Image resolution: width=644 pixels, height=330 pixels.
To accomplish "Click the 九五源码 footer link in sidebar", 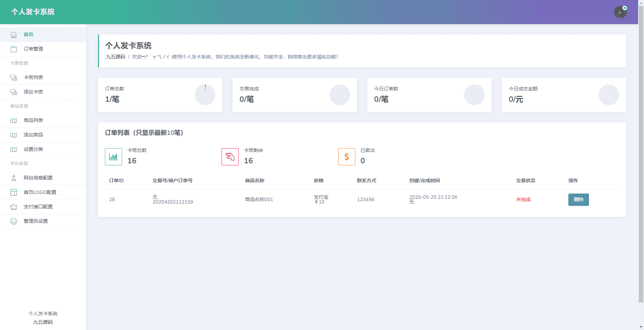I will [43, 322].
